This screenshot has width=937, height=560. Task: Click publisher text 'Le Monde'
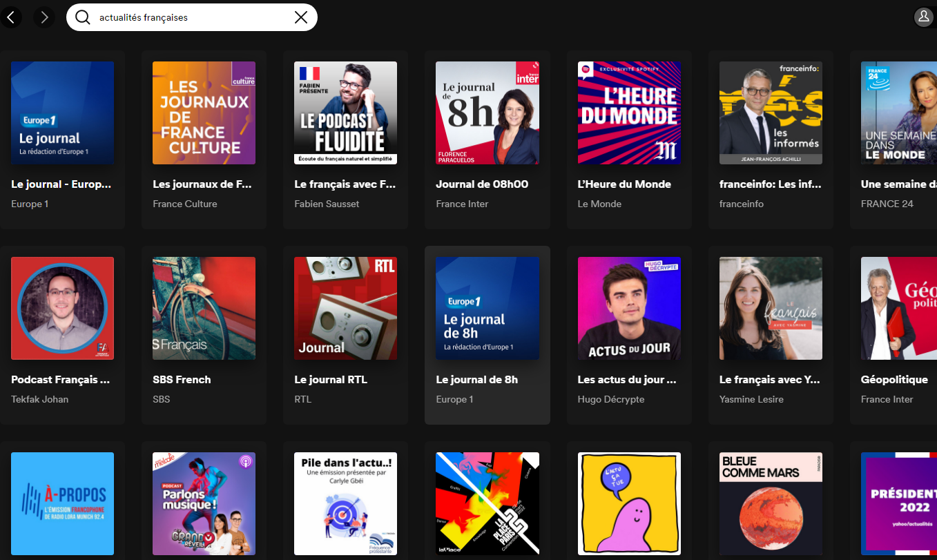tap(599, 204)
